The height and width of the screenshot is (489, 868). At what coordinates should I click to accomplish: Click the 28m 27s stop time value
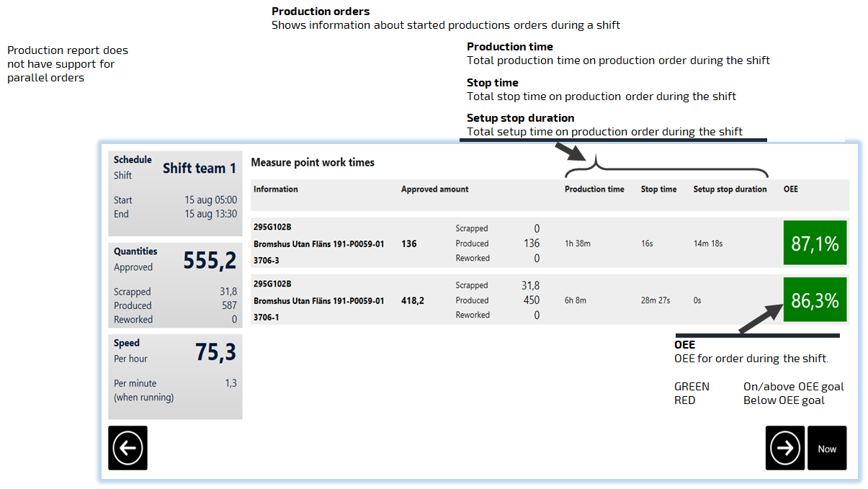(655, 300)
